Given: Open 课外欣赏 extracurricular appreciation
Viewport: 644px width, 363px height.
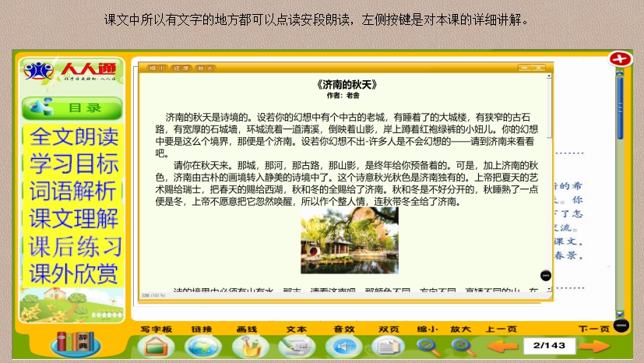Looking at the screenshot, I should [x=72, y=273].
